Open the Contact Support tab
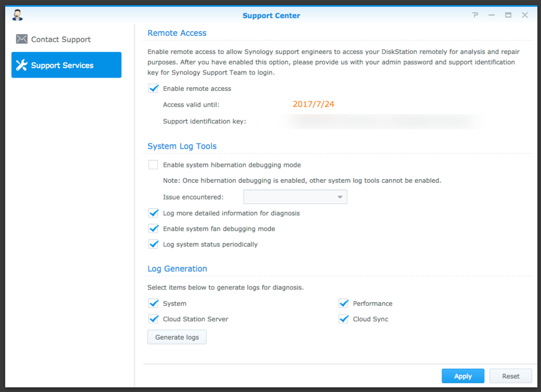Screen dimensions: 541x392 (x=61, y=40)
